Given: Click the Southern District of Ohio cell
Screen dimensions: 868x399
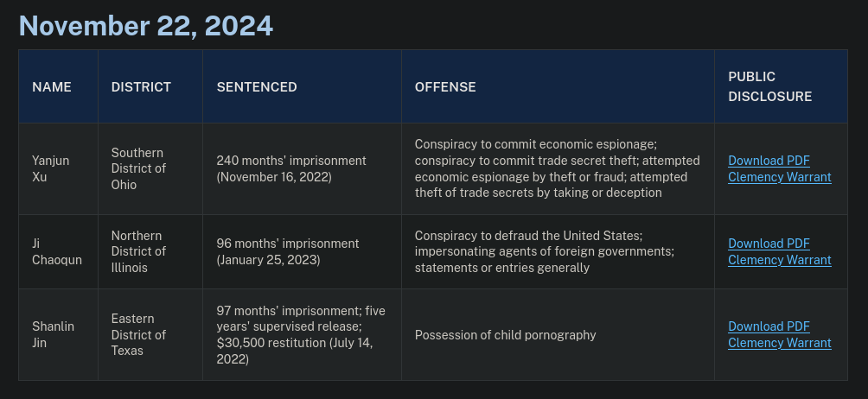Looking at the screenshot, I should [138, 168].
